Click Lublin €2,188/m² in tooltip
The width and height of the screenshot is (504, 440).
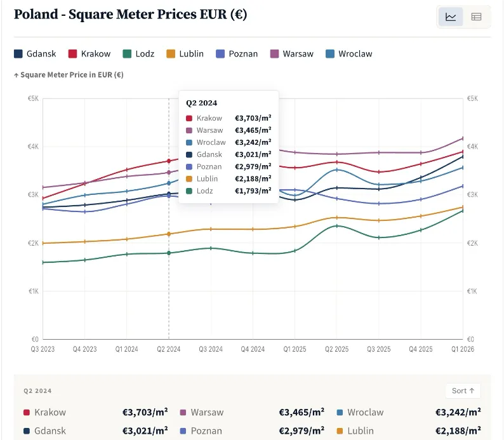[229, 178]
